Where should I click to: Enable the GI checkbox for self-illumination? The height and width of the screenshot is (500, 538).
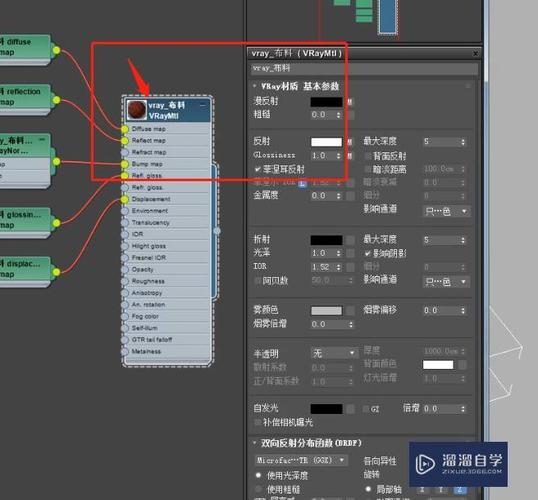pos(366,409)
